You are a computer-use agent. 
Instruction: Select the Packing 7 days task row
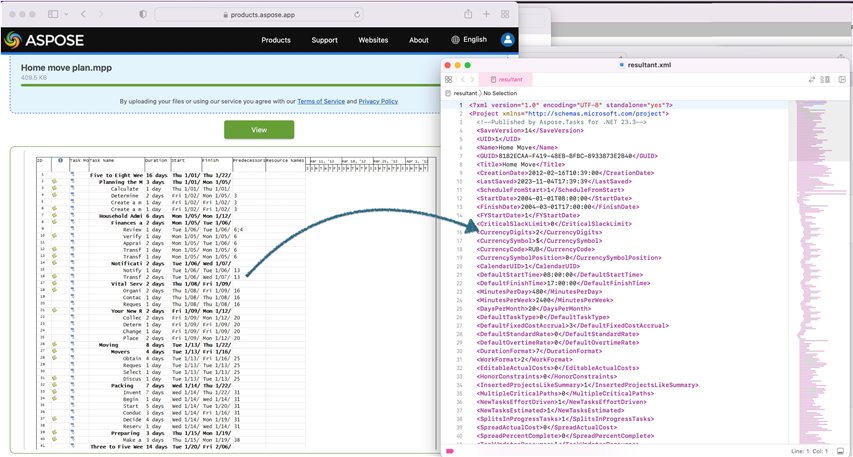pyautogui.click(x=170, y=385)
